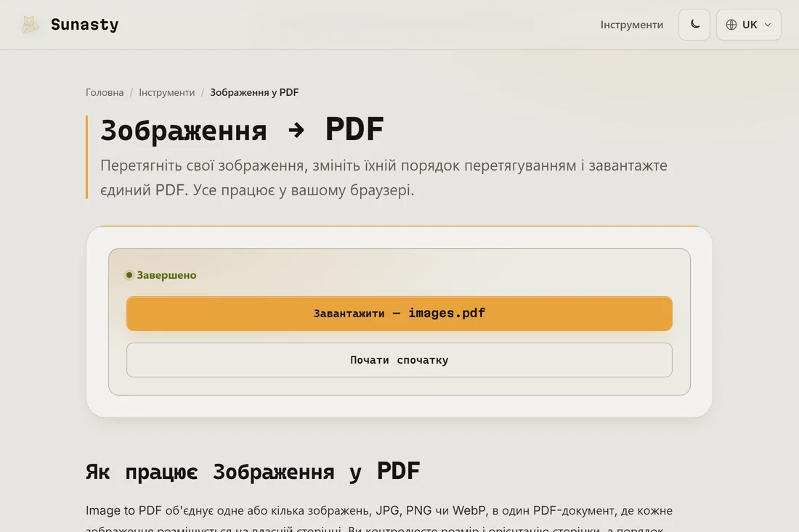Click the 'Почати спочатку' button
799x532 pixels.
click(399, 360)
